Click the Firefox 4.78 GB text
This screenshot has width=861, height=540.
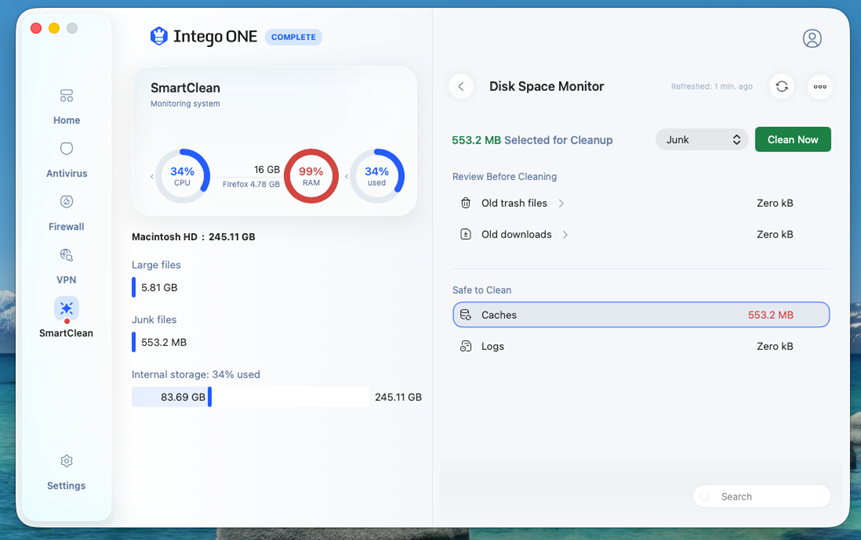[251, 184]
